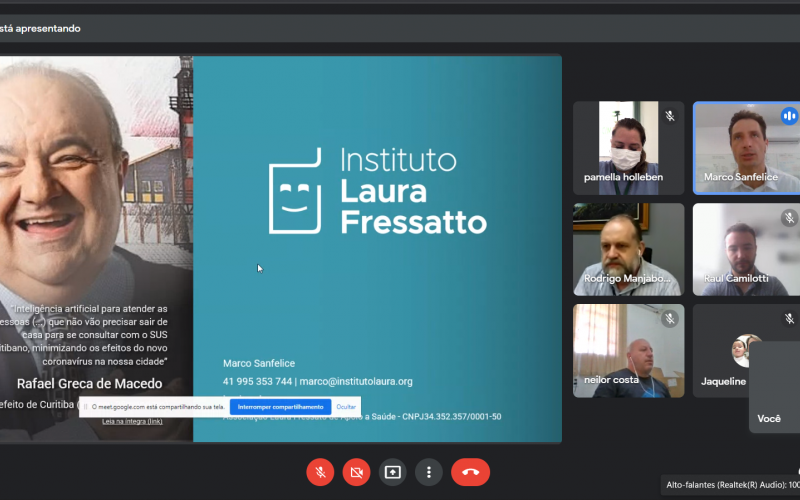This screenshot has width=800, height=500.
Task: Toggle the camera off button
Action: tap(356, 472)
